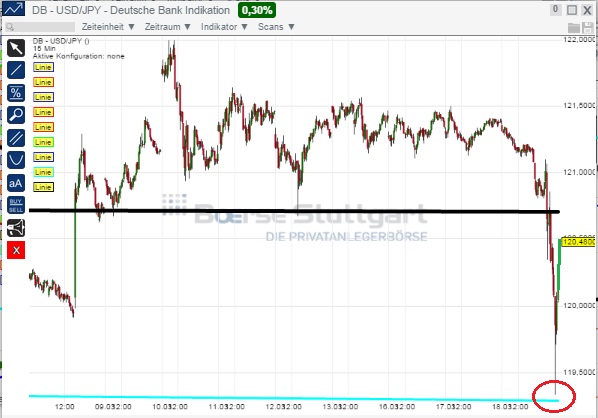Click the red X delete tool
This screenshot has height=418, width=598.
click(16, 250)
